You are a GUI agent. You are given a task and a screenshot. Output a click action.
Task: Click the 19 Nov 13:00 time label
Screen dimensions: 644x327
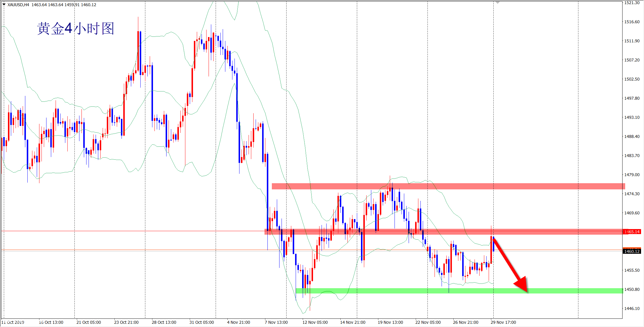click(390, 322)
